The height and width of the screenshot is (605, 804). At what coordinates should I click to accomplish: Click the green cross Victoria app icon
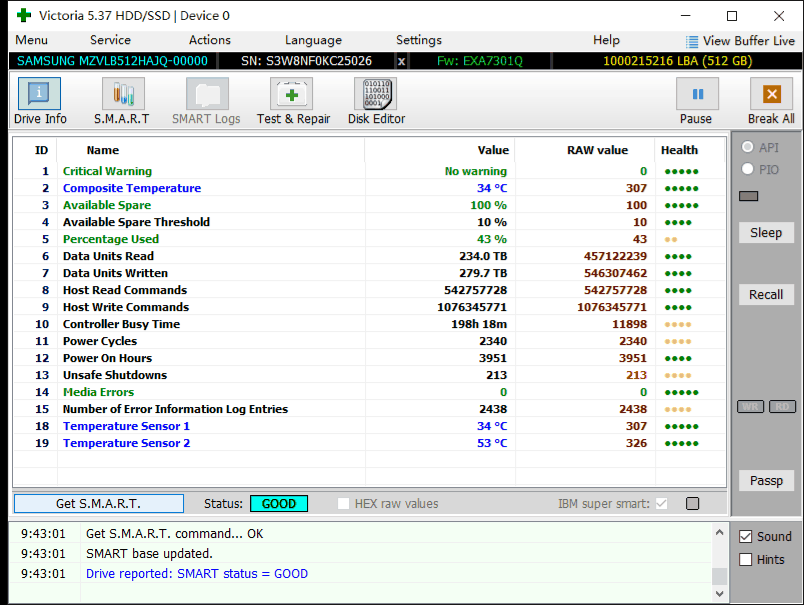24,15
